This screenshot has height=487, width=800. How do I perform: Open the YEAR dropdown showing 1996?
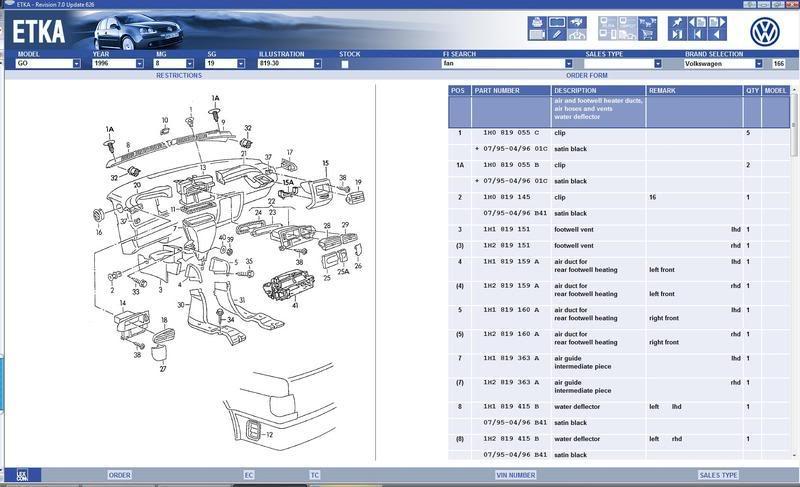(139, 64)
